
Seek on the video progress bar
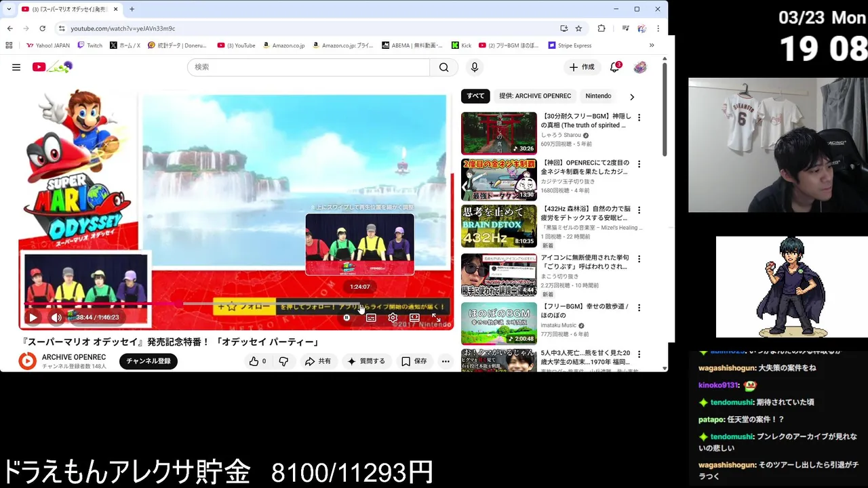pos(237,304)
